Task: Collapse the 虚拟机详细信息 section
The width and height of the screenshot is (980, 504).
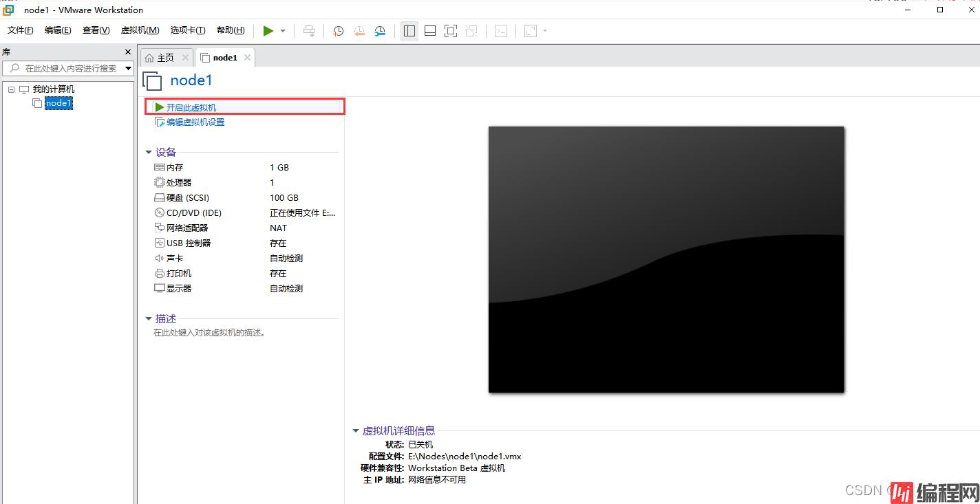Action: pos(356,431)
